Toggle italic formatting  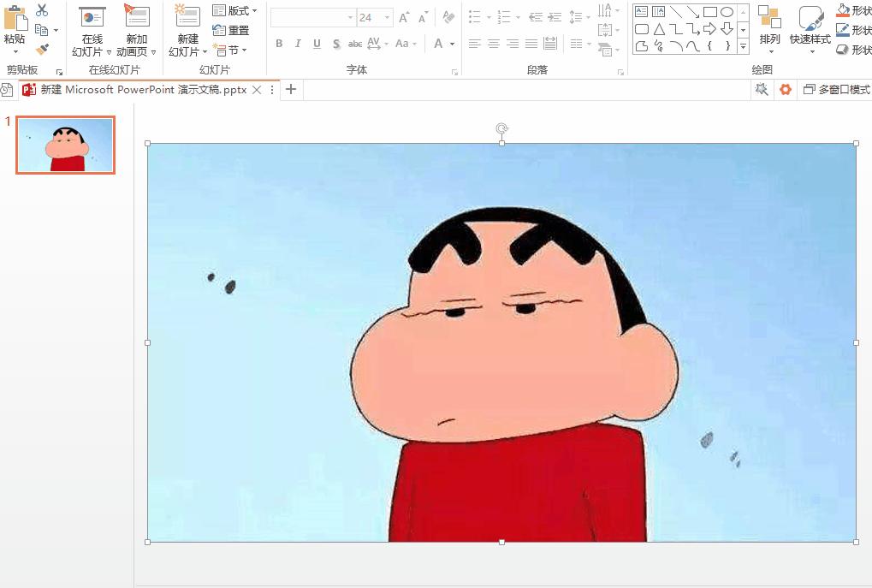[x=298, y=43]
